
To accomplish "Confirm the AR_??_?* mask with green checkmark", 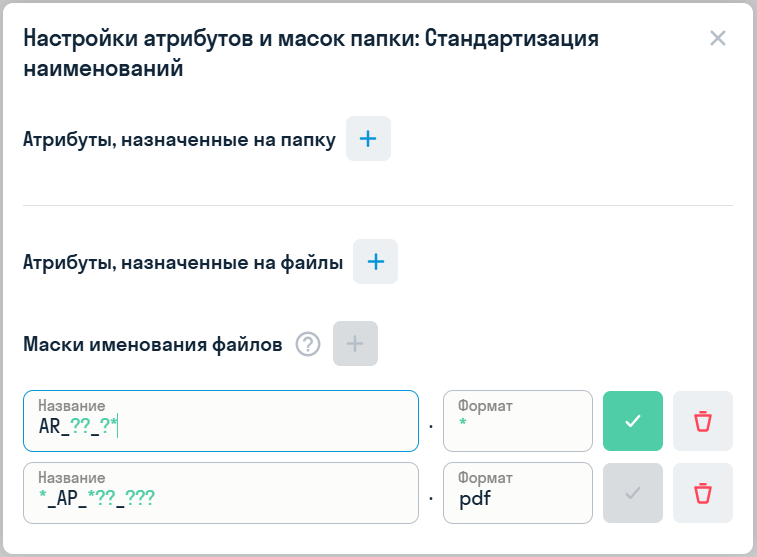I will pyautogui.click(x=632, y=421).
